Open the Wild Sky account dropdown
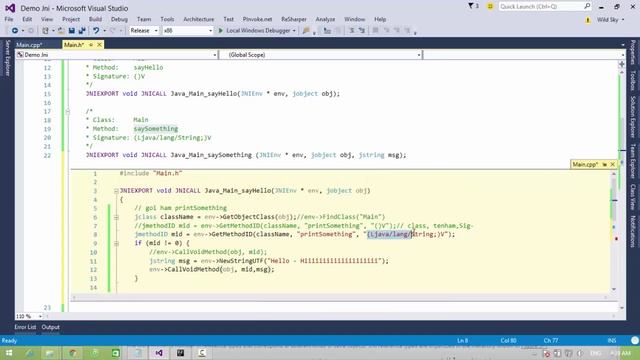This screenshot has height=360, width=640. pos(610,20)
